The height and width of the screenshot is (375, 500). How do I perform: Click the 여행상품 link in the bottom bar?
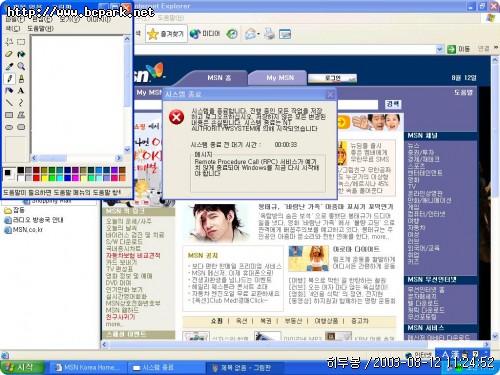click(326, 321)
